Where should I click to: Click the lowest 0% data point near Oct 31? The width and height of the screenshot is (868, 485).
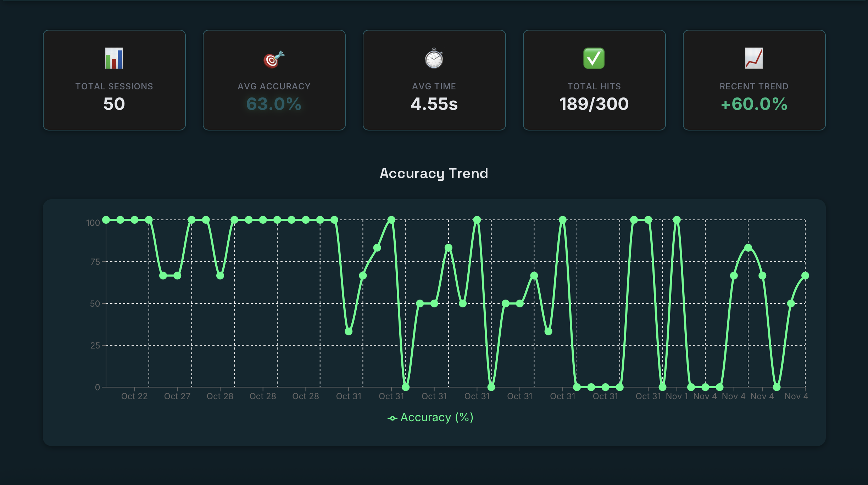click(406, 388)
